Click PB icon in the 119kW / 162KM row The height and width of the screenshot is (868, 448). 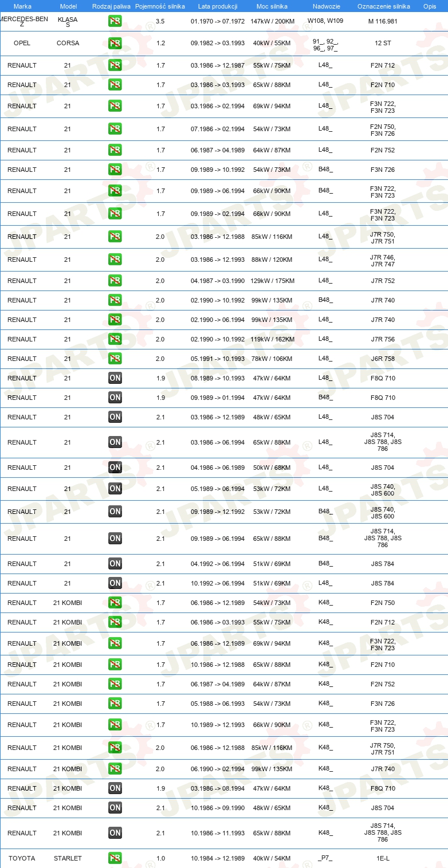click(x=115, y=339)
